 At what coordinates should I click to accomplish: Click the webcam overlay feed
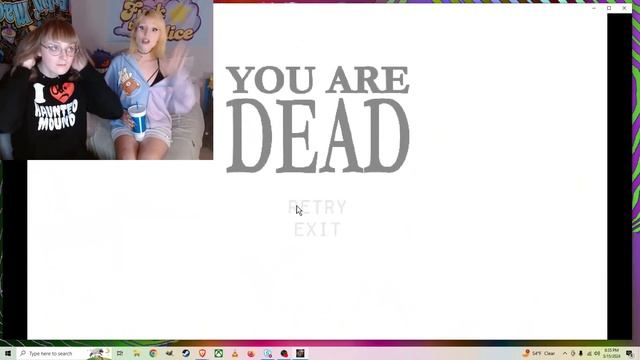point(106,80)
